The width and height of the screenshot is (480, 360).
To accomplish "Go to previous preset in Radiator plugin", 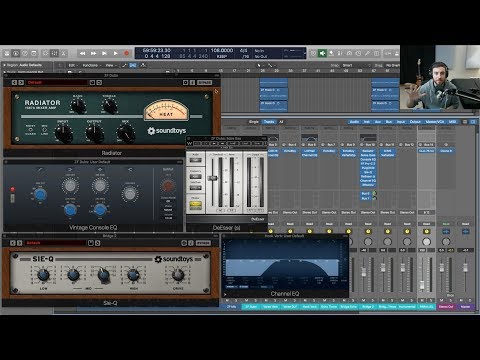I will [x=14, y=82].
